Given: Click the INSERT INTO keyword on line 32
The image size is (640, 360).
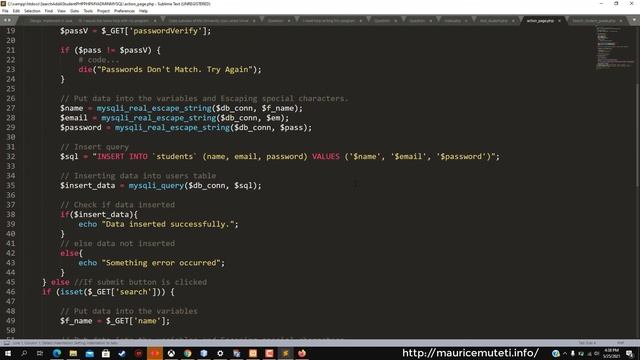Looking at the screenshot, I should 122,156.
